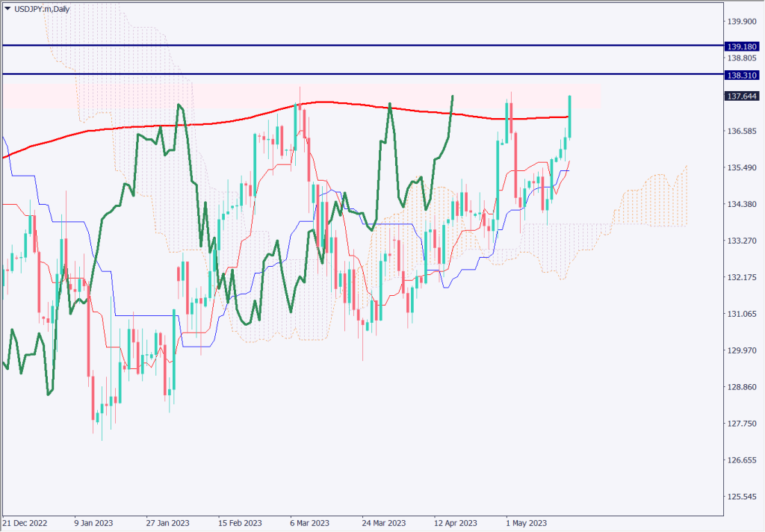Click the 15 Feb 2023 date label
The width and height of the screenshot is (765, 532).
point(240,523)
